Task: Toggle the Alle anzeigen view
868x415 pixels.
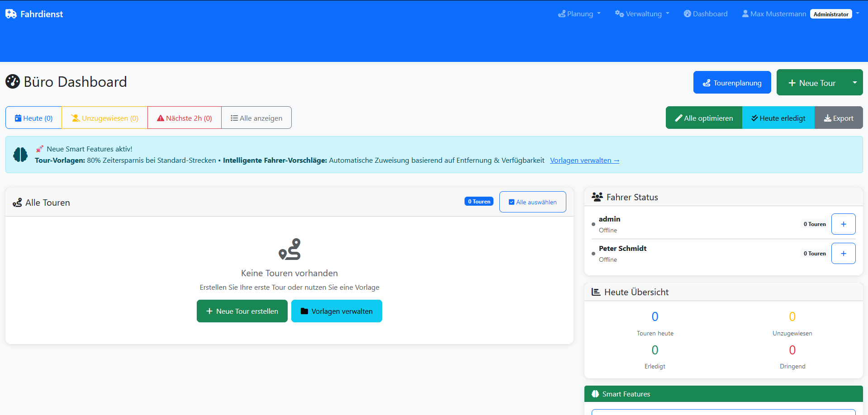Action: pos(256,118)
